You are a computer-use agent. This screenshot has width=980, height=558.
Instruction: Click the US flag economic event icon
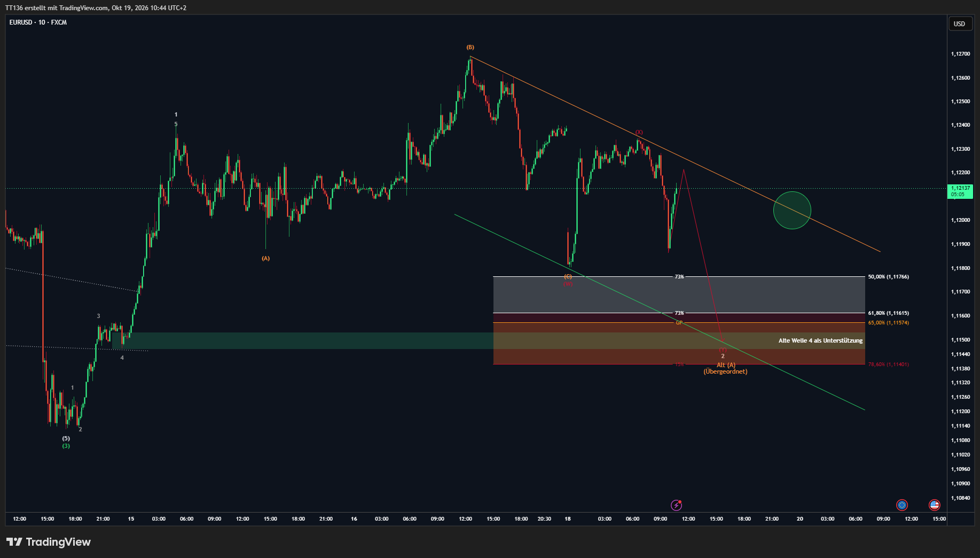[x=934, y=505]
